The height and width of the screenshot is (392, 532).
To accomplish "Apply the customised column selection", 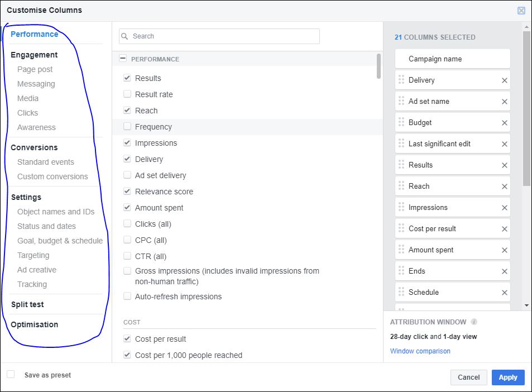I will point(507,377).
